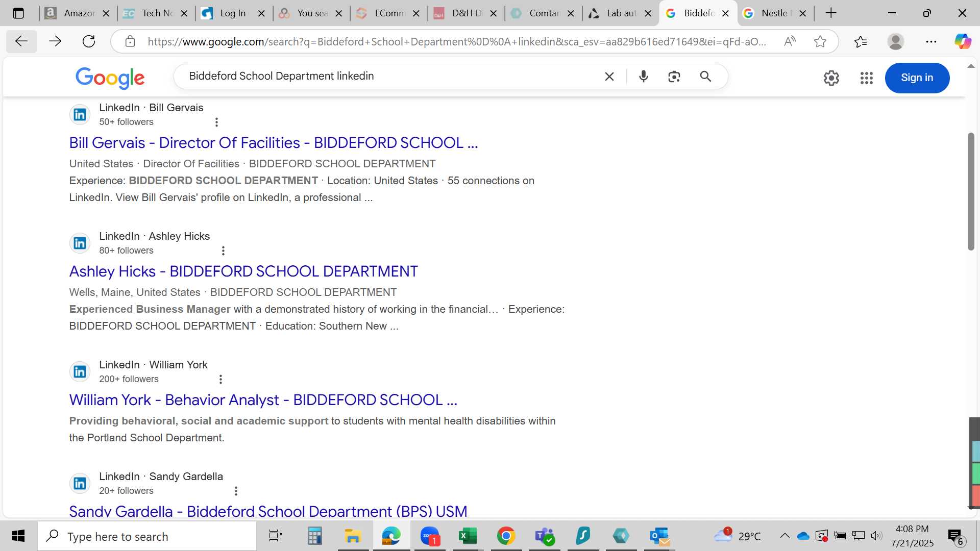
Task: Reload the current page
Action: [x=89, y=41]
